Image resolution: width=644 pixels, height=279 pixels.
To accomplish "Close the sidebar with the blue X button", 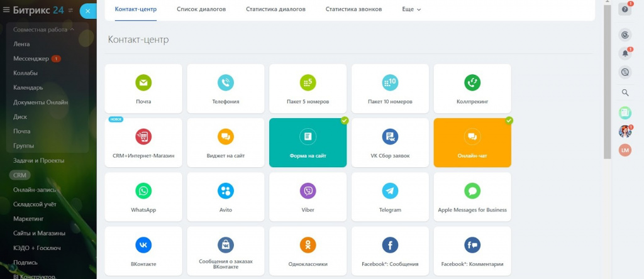I will [x=87, y=11].
